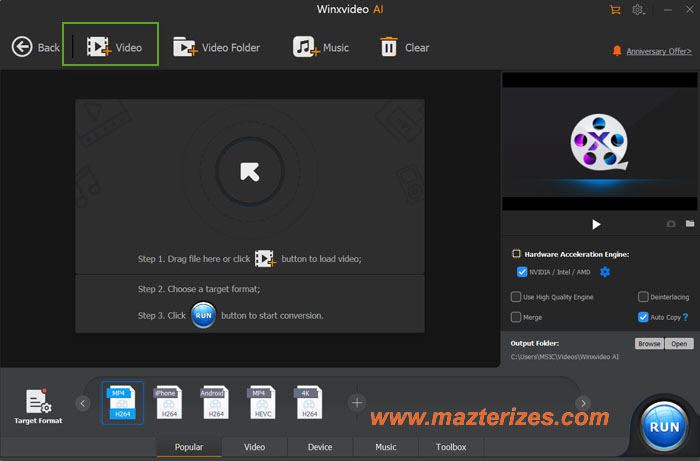Click the output folder path text
Viewport: 700px width, 461px height.
[565, 357]
